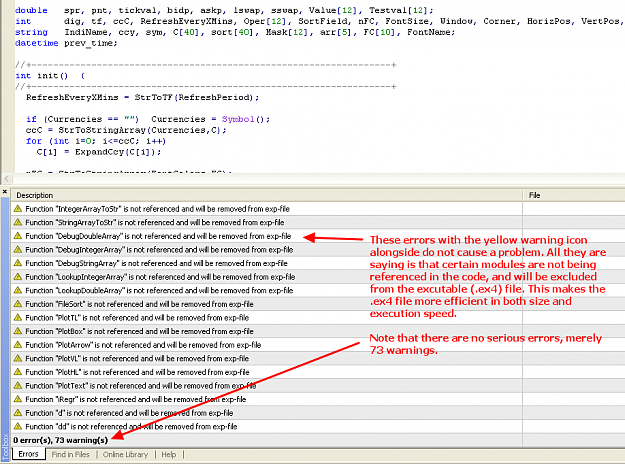
Task: Click warning icon beside LookupIntegerArray
Action: (18, 276)
